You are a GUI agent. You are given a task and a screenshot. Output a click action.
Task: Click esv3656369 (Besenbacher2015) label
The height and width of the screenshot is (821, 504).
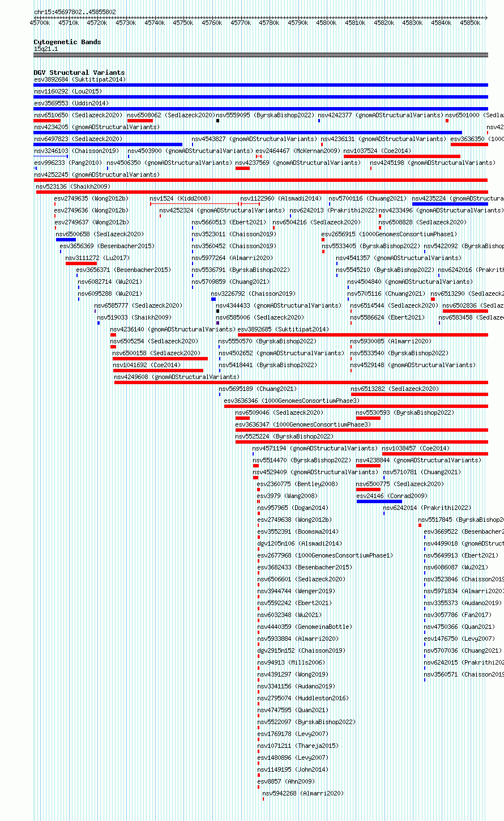pos(107,246)
